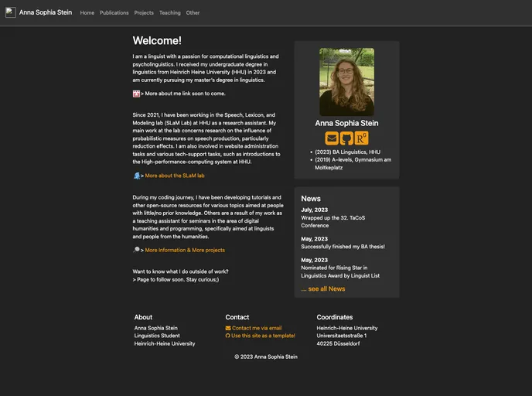Click Contact me via email link
The height and width of the screenshot is (396, 532).
pos(257,328)
